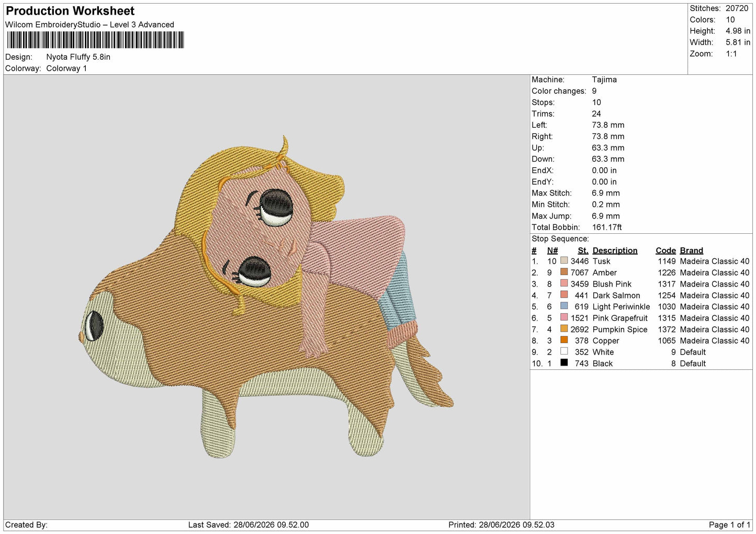756x534 pixels.
Task: Click the Zoom value '1:1'
Action: (731, 54)
